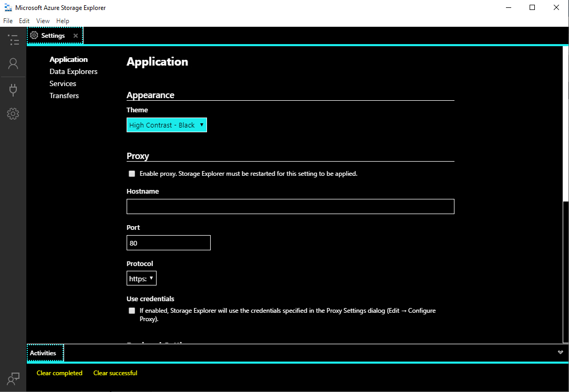Screen dimensions: 569x392
Task: Click Clear completed link
Action: tap(59, 373)
